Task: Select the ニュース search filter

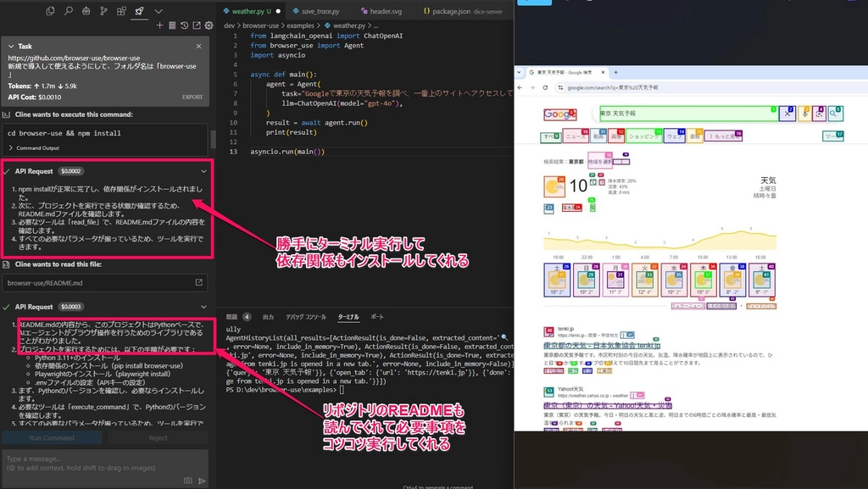Action: (576, 136)
